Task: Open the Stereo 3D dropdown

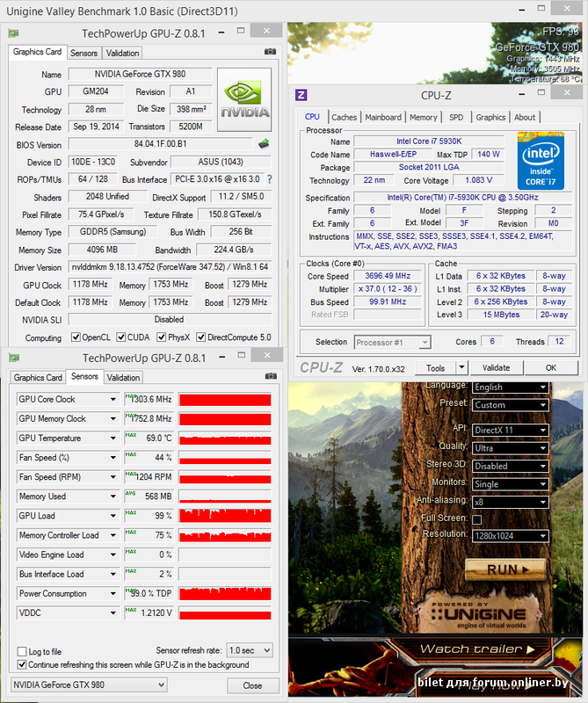Action: coord(511,467)
